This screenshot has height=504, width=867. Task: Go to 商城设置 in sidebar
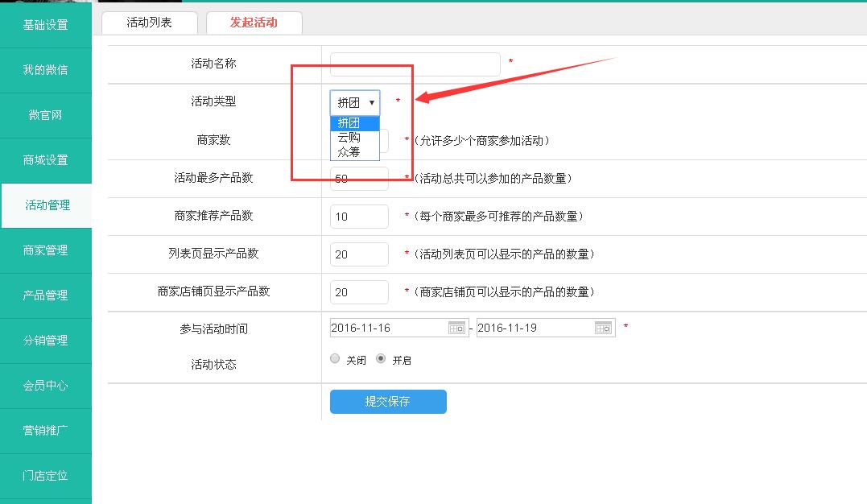tap(46, 160)
